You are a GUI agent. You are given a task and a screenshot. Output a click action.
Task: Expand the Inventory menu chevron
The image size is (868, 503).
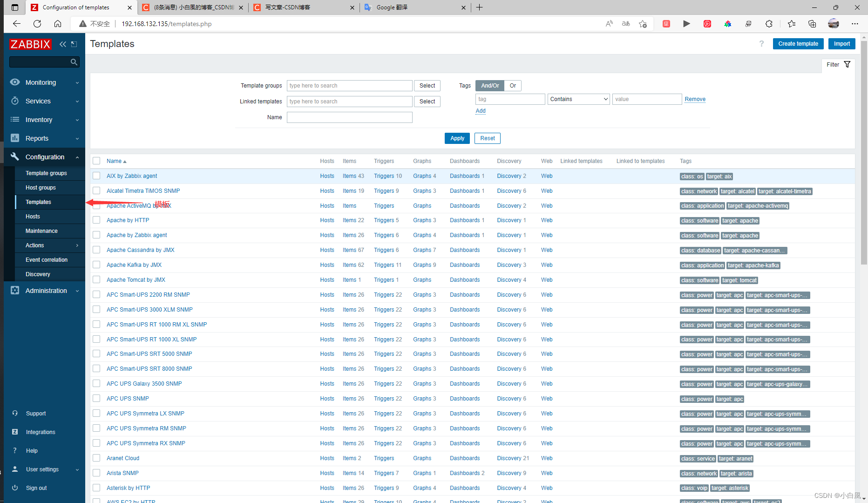(77, 120)
